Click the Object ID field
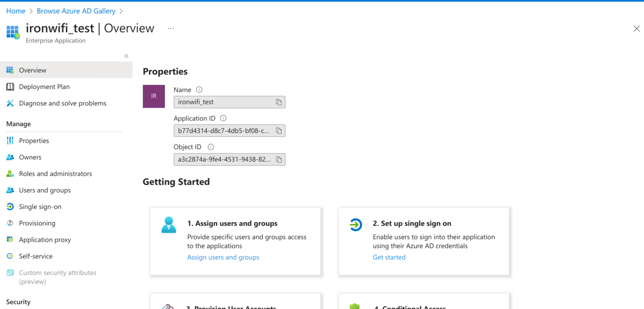 click(229, 160)
